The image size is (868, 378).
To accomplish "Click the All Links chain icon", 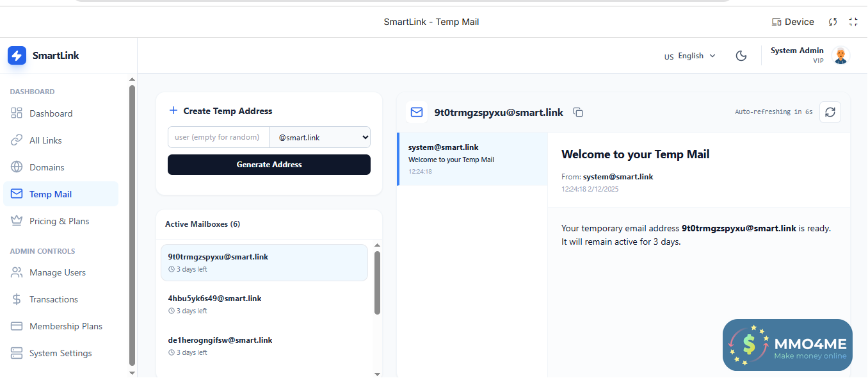I will [x=17, y=140].
